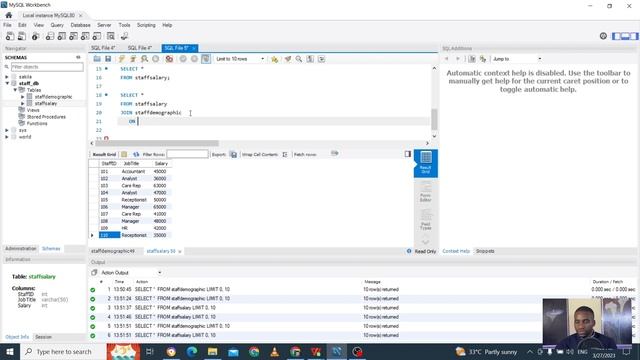
Task: Open a SQL script file in editor toolbar
Action: coord(97,59)
